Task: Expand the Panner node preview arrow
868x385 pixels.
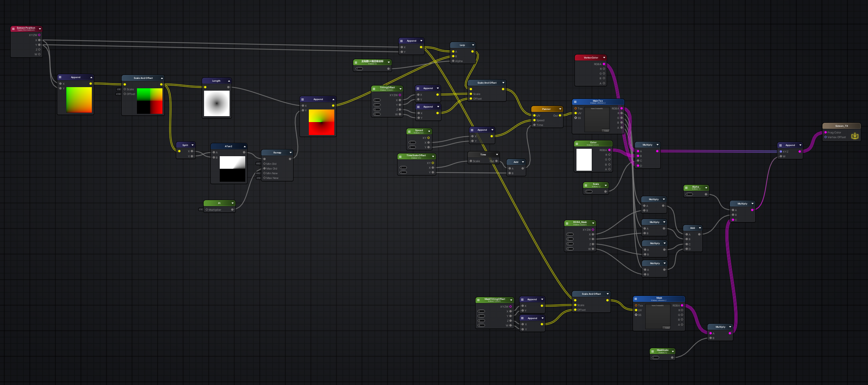Action: click(x=560, y=109)
